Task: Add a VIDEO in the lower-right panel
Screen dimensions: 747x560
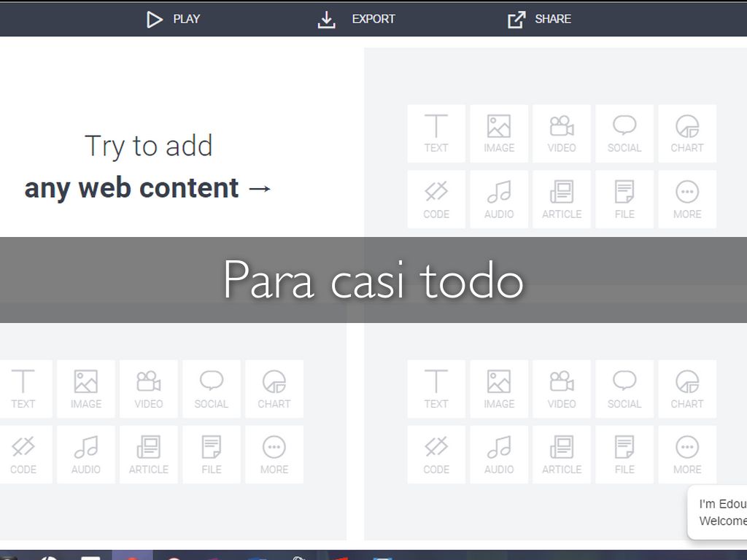Action: click(562, 389)
